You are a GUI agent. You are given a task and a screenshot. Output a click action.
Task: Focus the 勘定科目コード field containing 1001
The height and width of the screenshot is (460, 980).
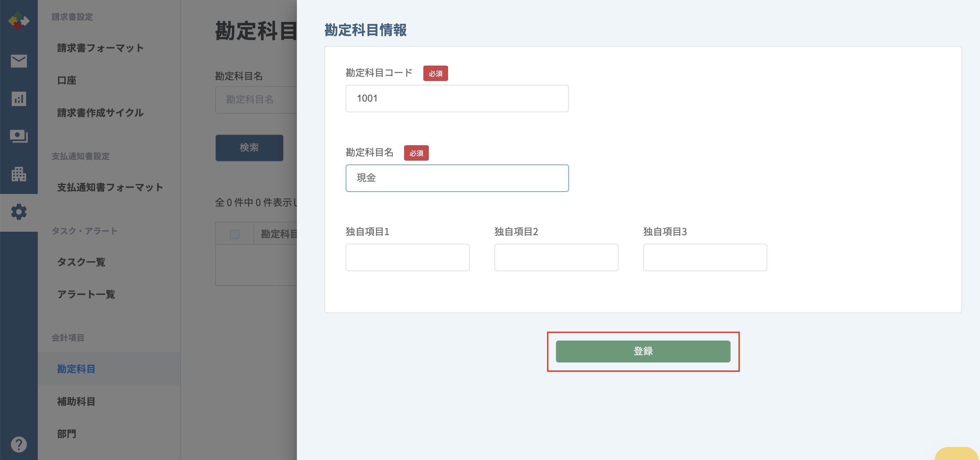457,99
